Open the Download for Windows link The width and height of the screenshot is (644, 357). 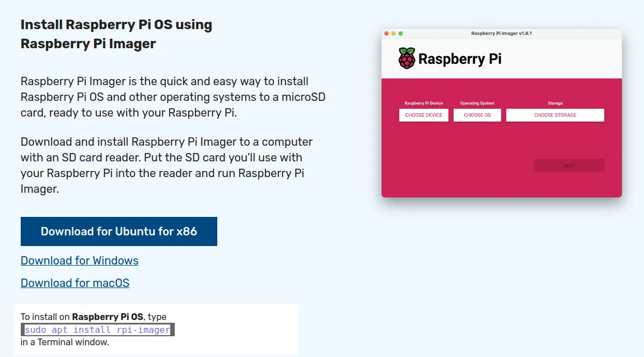[79, 260]
